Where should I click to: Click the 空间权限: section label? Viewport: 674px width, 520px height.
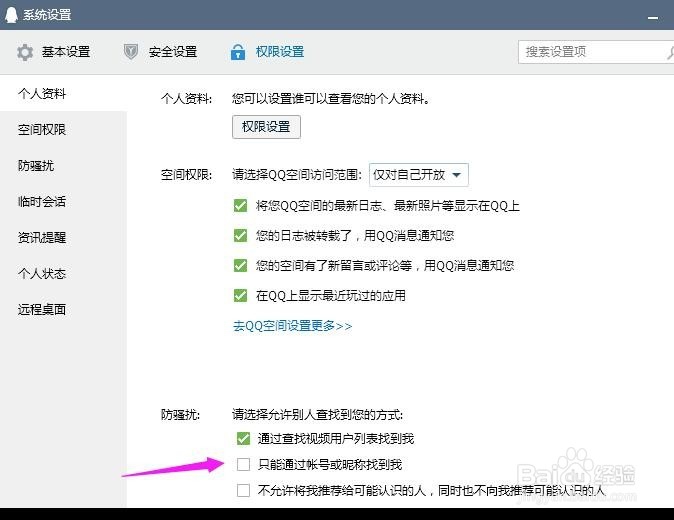[186, 174]
